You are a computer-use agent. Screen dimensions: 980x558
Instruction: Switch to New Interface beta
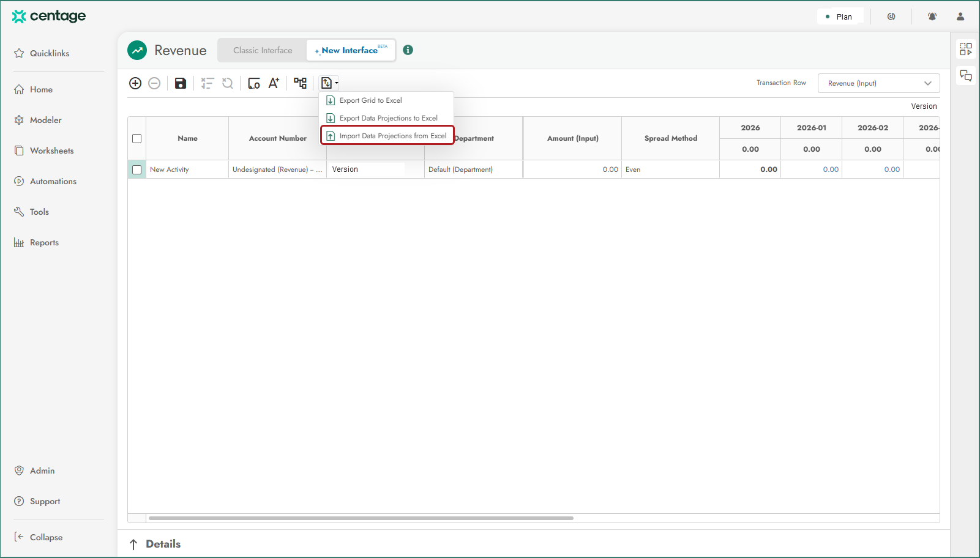351,50
